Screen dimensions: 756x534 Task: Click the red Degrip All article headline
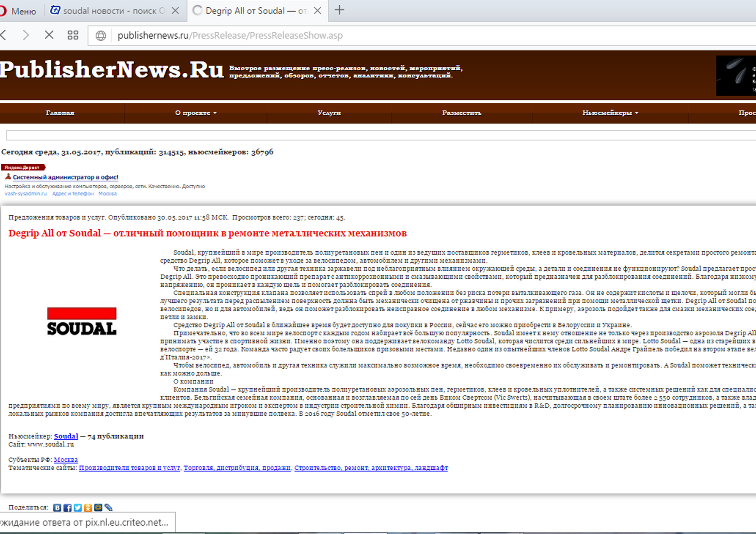208,233
